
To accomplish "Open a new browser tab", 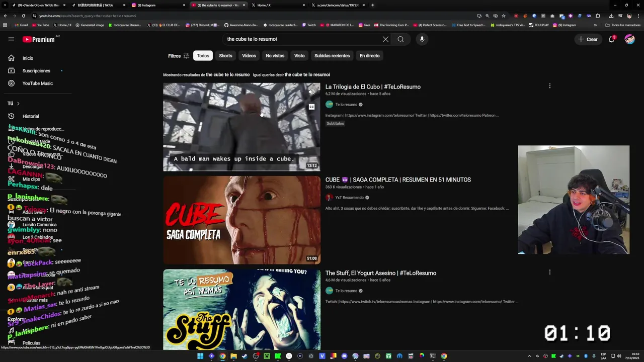I will point(373,5).
